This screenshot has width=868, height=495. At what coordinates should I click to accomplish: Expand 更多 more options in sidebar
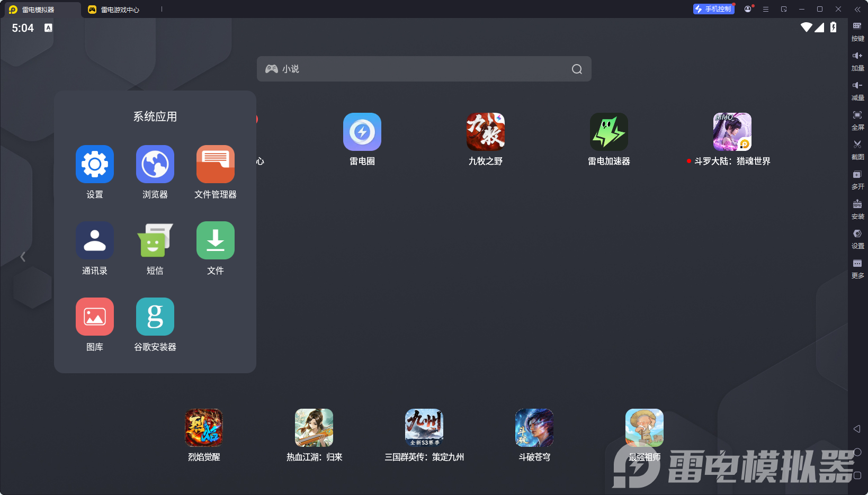pos(857,267)
